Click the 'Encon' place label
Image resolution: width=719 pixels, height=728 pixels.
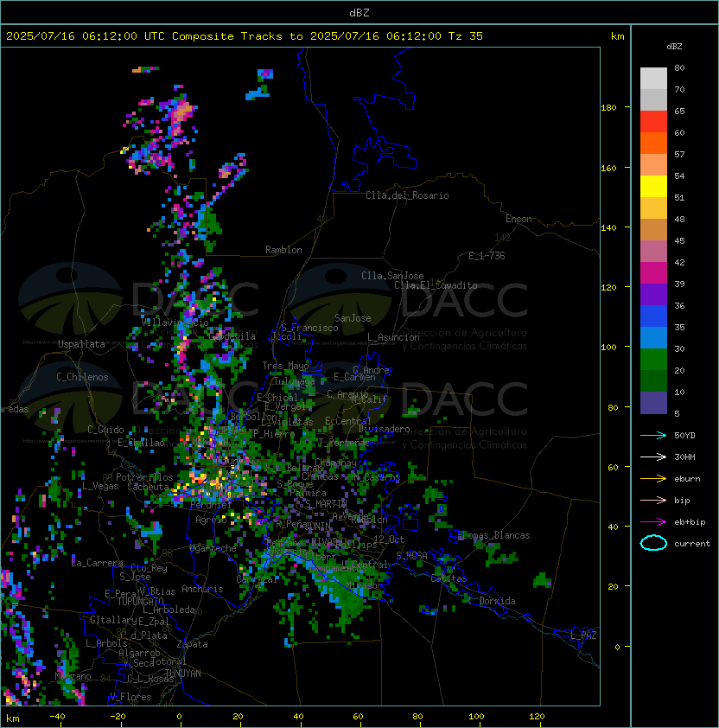tap(519, 219)
